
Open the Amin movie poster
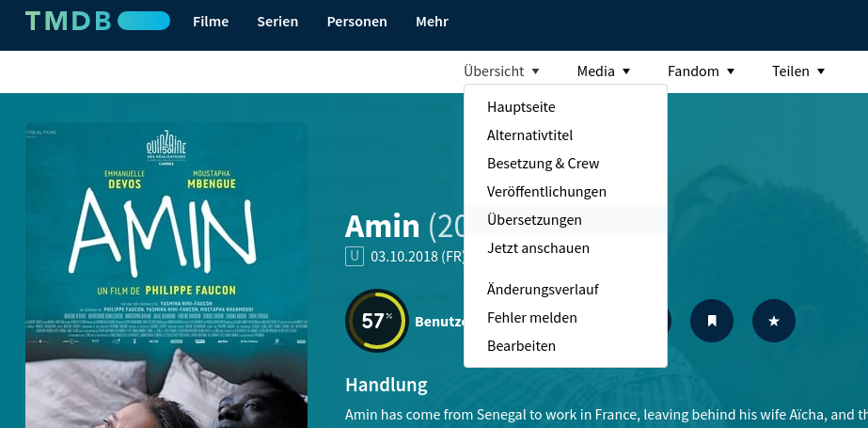pos(166,276)
